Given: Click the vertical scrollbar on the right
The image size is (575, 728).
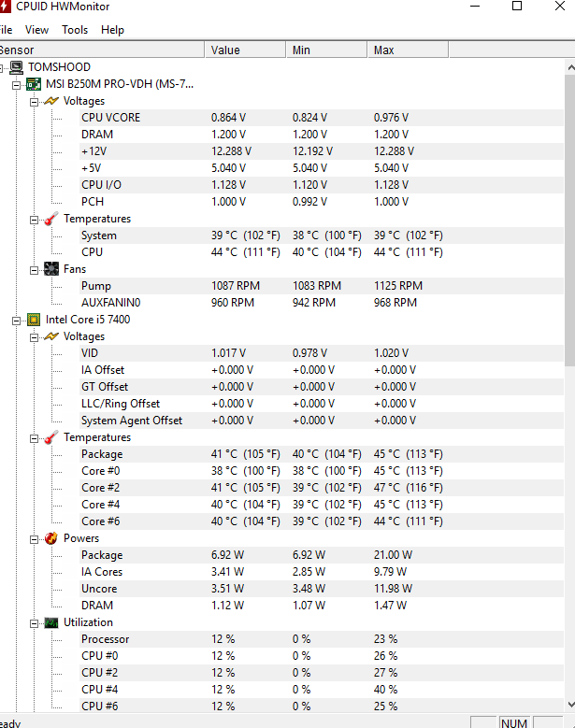Looking at the screenshot, I should point(568,215).
